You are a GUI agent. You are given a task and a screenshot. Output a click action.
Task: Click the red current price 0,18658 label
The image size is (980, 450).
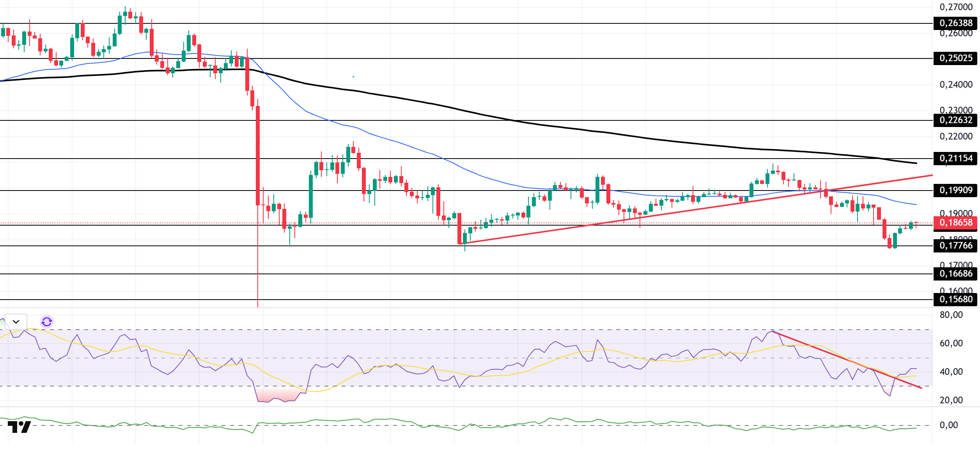[x=955, y=223]
